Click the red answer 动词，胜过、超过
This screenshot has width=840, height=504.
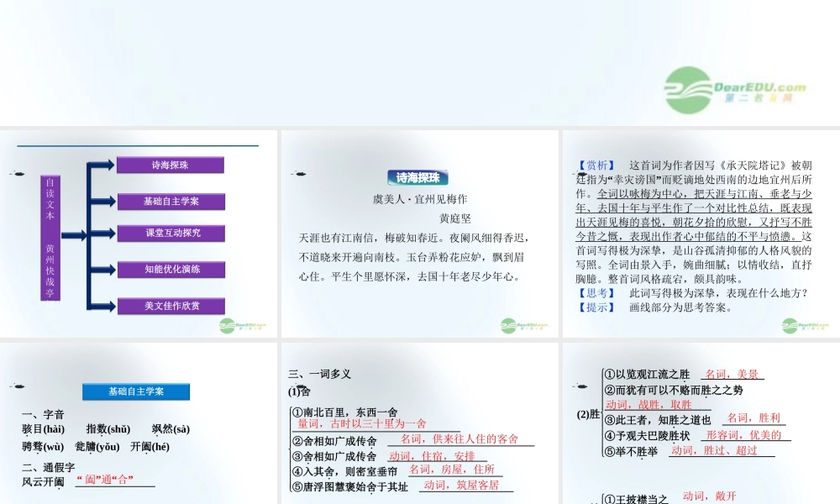tap(714, 450)
